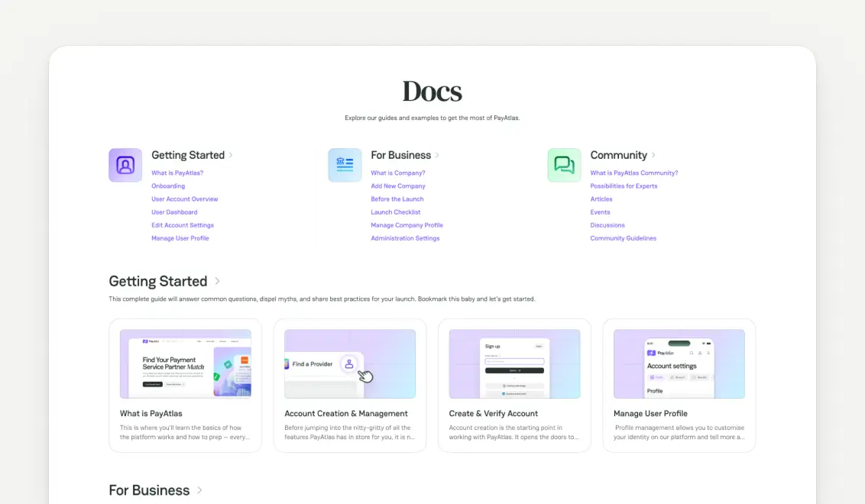Expand the top Getting Started section chevron
Screen dimensions: 865x504
(232, 155)
